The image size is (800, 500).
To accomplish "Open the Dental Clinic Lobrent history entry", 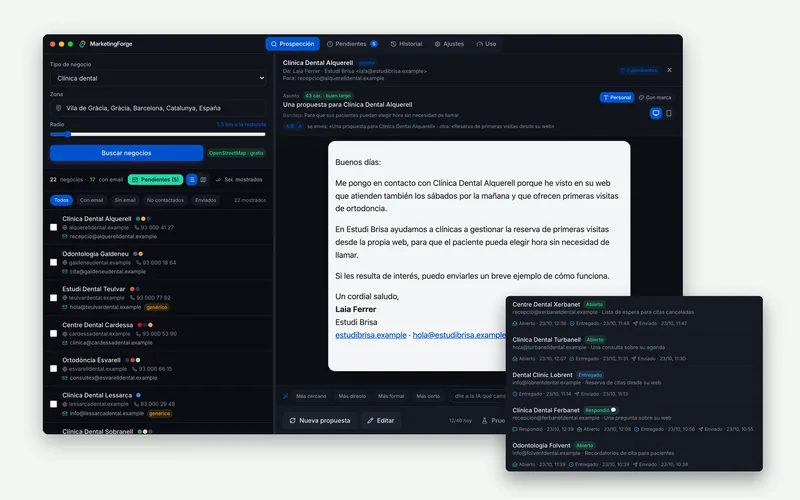I will (634, 384).
